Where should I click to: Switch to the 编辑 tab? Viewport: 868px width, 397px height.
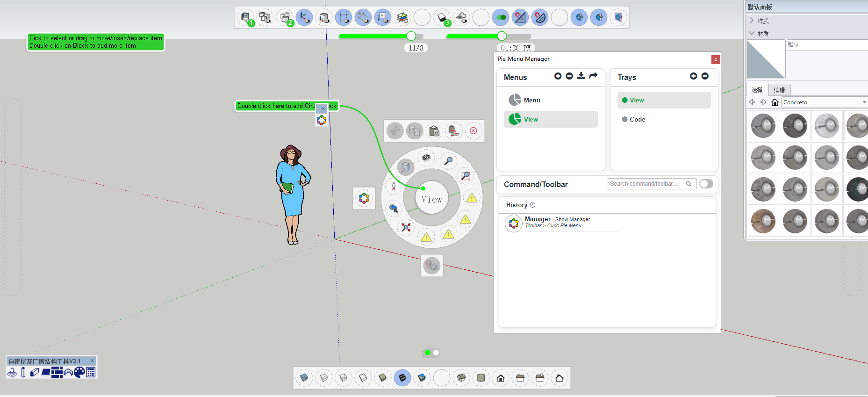click(779, 90)
